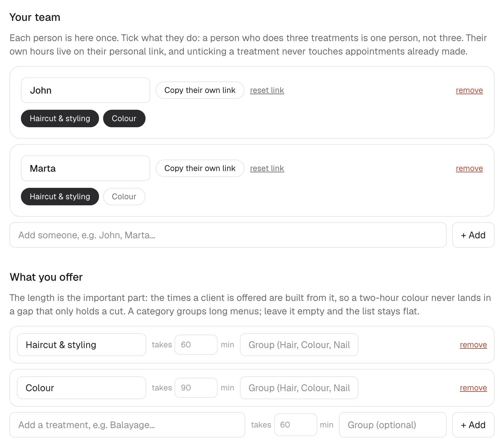Viewport: 504px width, 447px height.
Task: Set group for the Colour treatment
Action: click(x=299, y=388)
